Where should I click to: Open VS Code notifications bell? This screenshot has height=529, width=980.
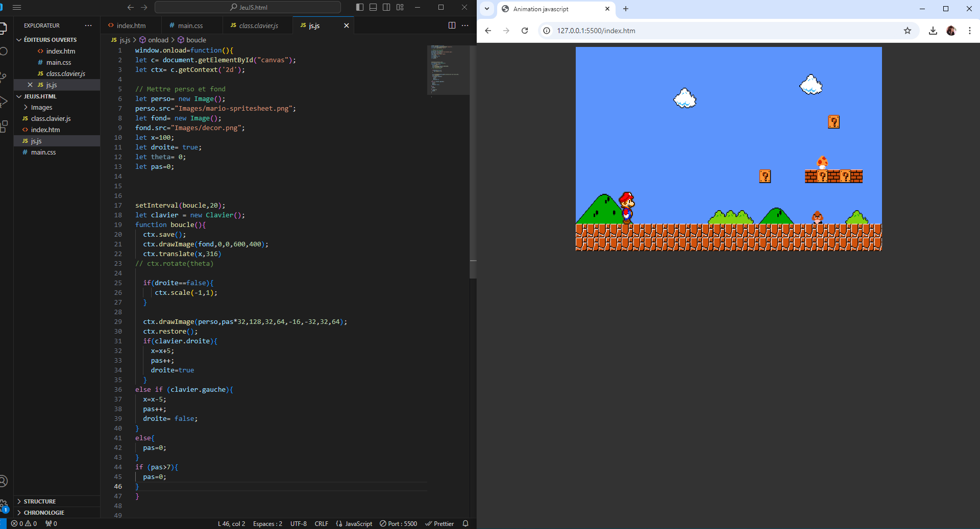coord(465,523)
